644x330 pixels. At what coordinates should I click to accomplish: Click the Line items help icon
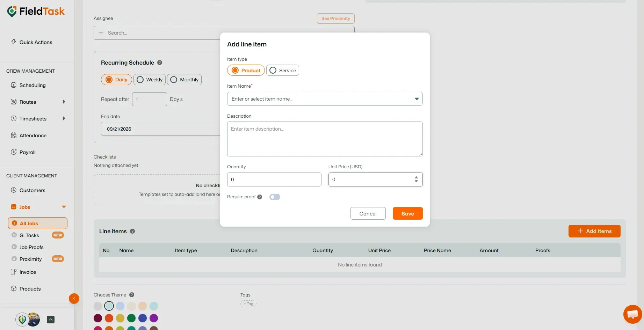click(132, 231)
